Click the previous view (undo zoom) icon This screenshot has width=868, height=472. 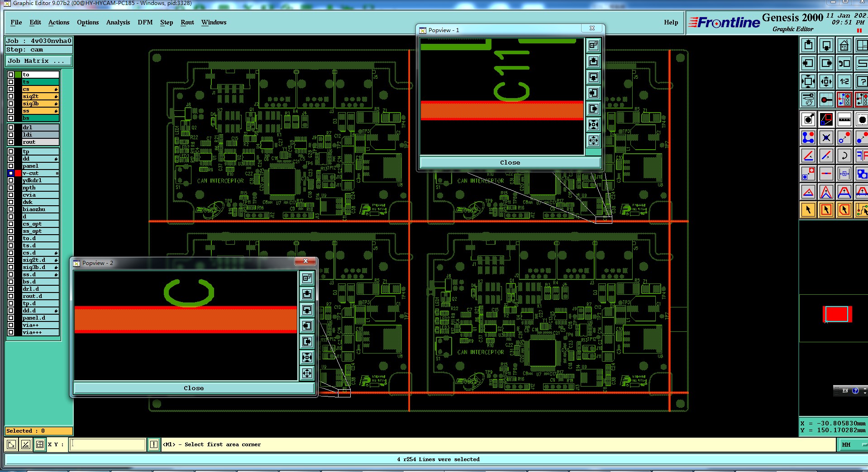[x=844, y=63]
